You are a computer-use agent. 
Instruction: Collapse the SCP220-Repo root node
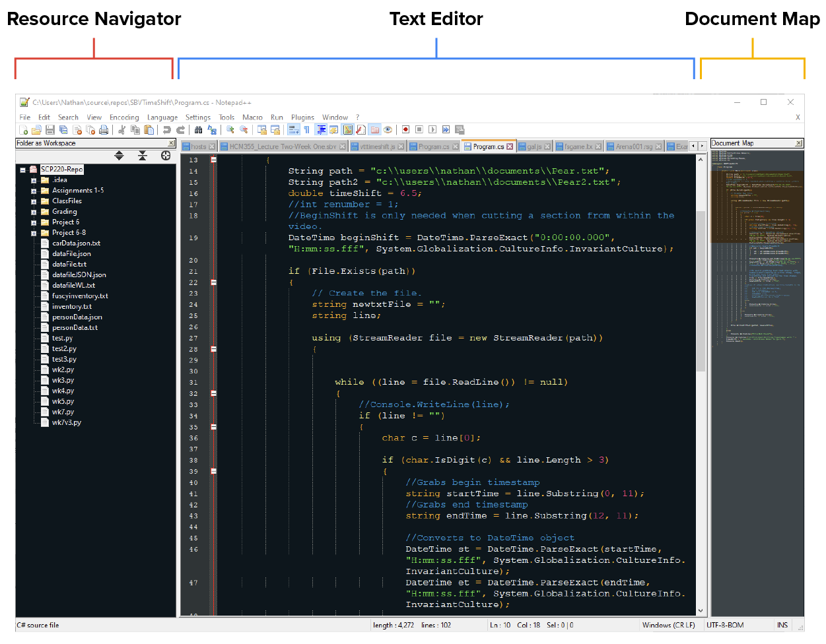click(23, 170)
